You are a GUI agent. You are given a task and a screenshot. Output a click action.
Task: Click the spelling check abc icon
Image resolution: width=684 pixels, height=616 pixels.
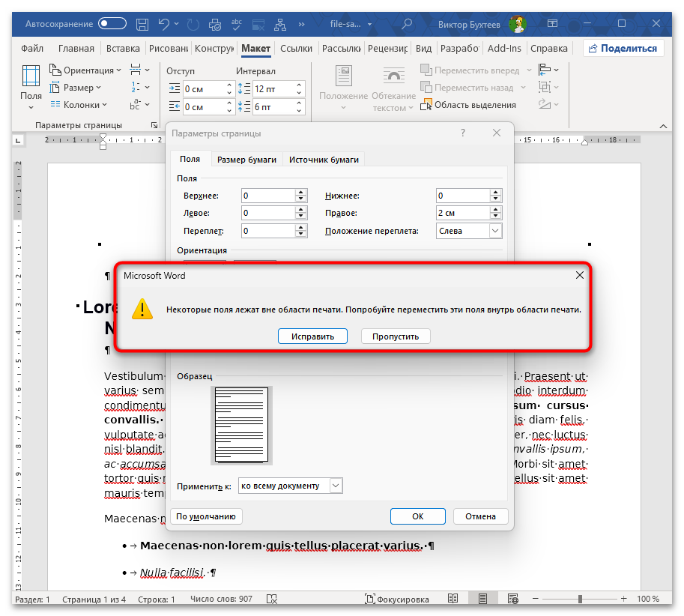pos(237,24)
